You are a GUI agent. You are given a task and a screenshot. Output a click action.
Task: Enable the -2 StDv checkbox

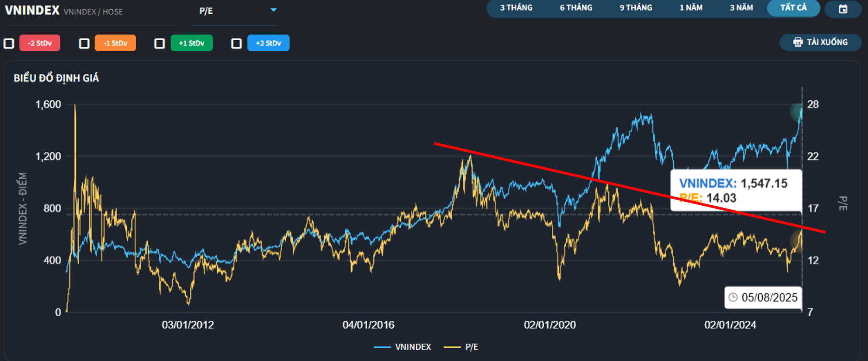(x=9, y=43)
